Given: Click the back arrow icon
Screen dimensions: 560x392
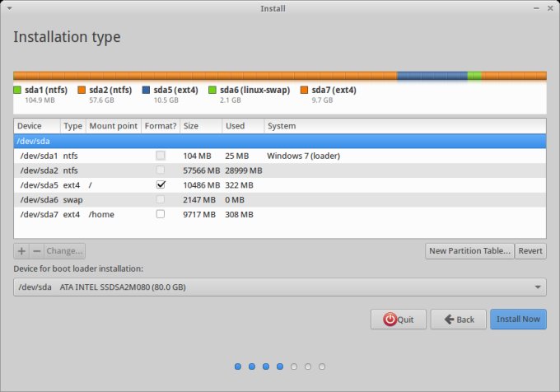Looking at the screenshot, I should point(447,320).
